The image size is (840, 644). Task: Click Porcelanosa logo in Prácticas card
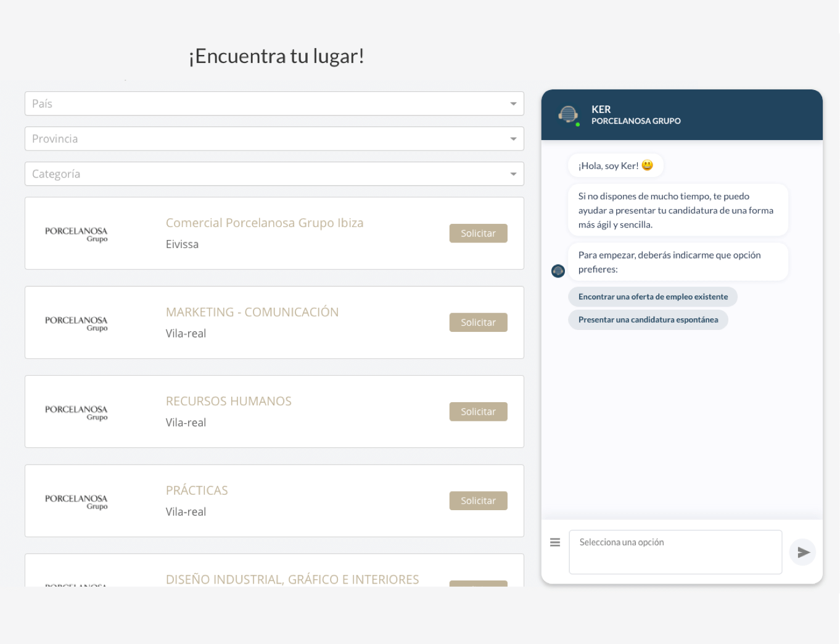point(76,502)
